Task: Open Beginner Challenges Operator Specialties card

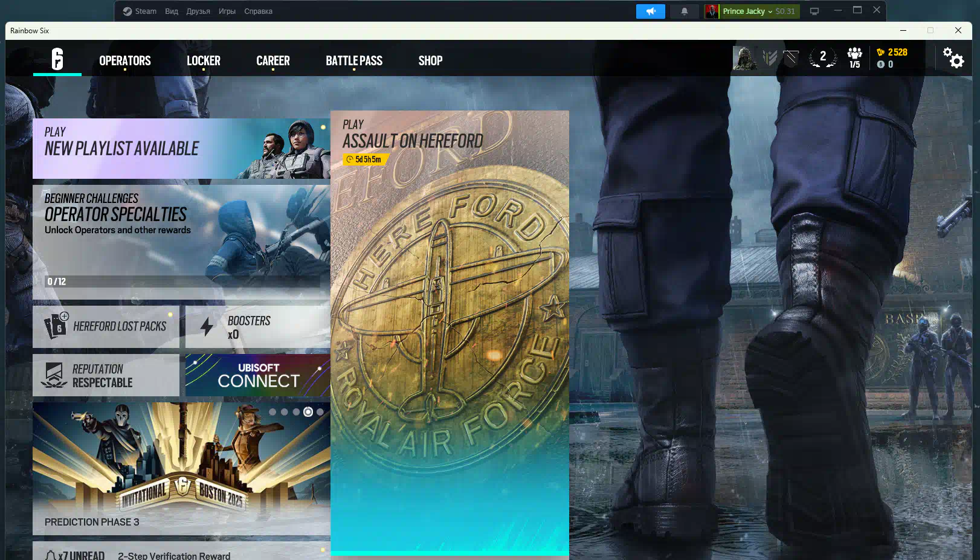Action: [181, 242]
